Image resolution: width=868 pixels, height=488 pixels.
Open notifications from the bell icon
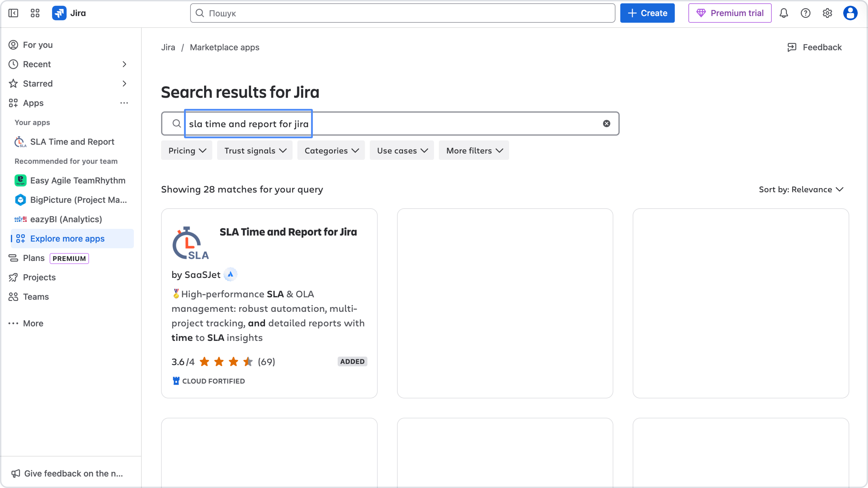point(784,13)
